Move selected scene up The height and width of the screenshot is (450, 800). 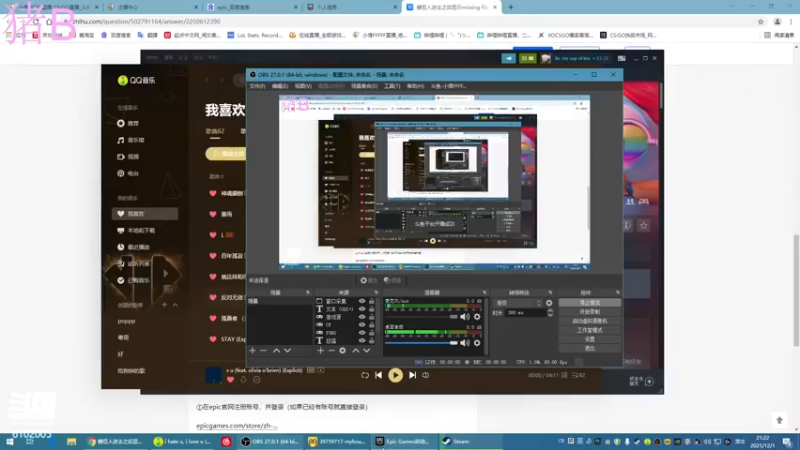point(276,351)
